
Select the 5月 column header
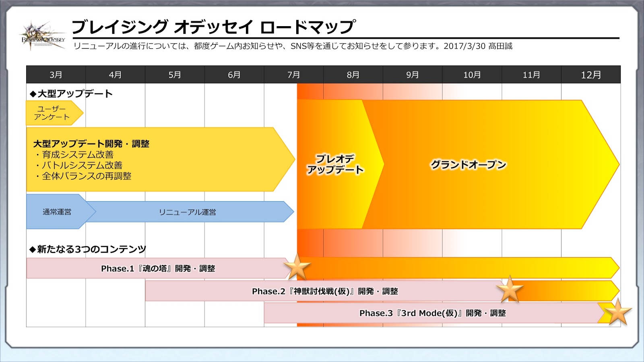tap(175, 75)
